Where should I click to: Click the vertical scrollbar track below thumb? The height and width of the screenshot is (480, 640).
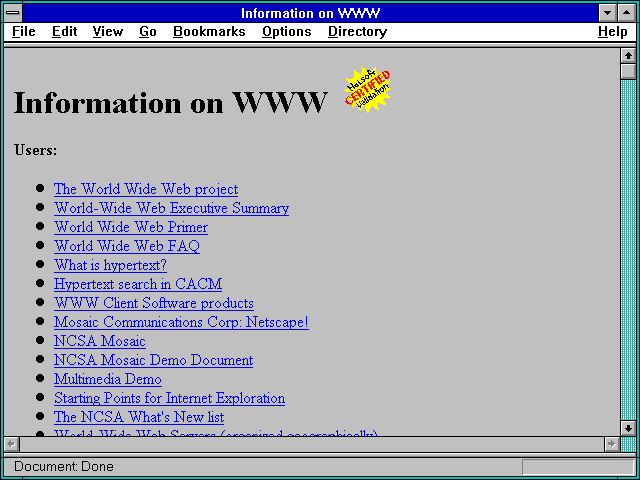coord(629,250)
